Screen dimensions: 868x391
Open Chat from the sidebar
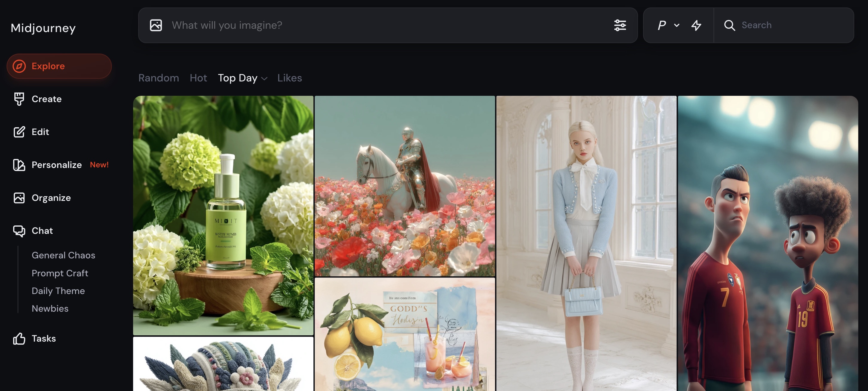click(x=42, y=231)
